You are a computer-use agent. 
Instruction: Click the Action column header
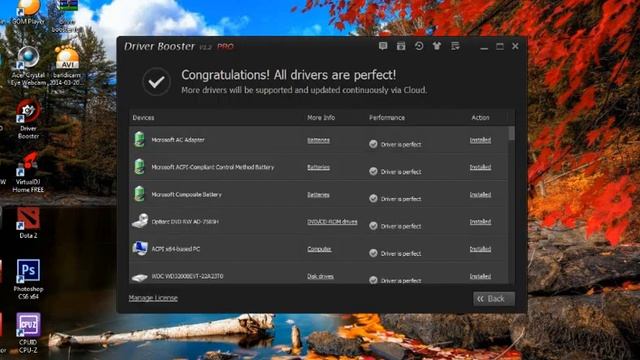coord(480,118)
